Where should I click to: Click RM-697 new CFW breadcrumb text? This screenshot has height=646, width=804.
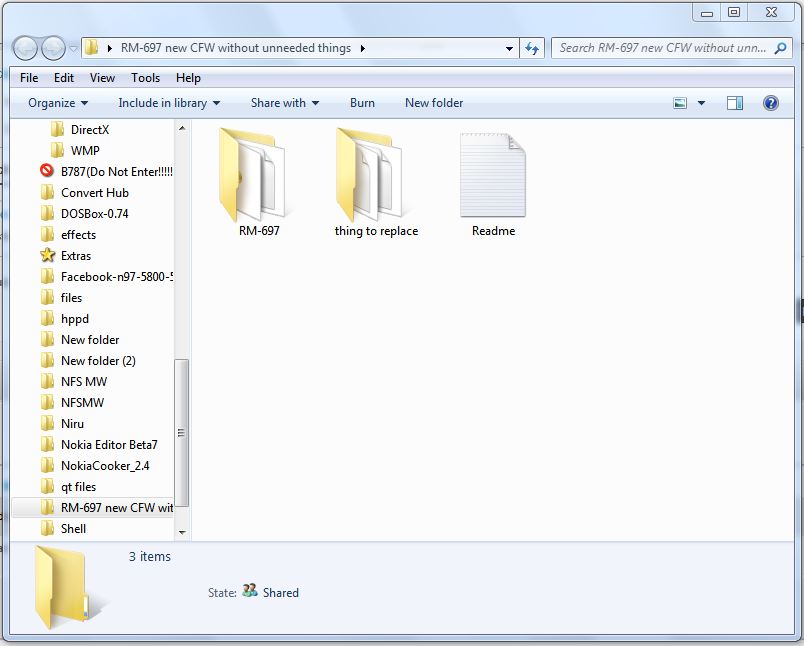[236, 48]
